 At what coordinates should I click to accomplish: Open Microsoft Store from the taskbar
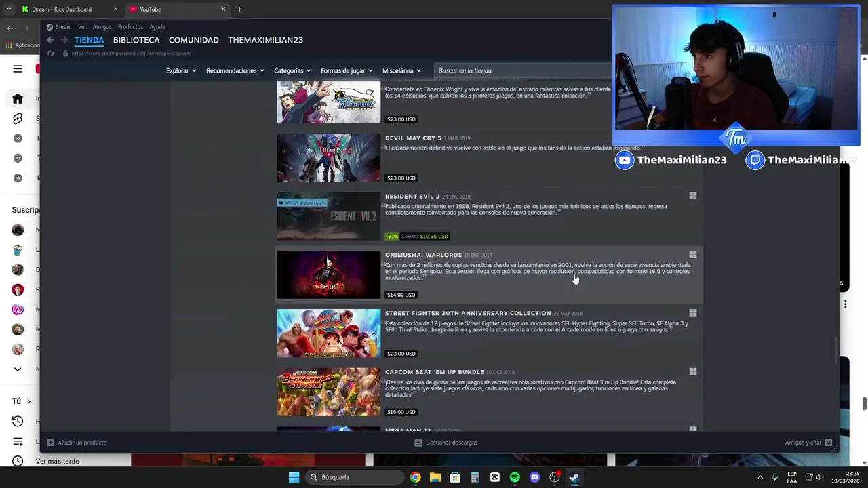click(455, 477)
